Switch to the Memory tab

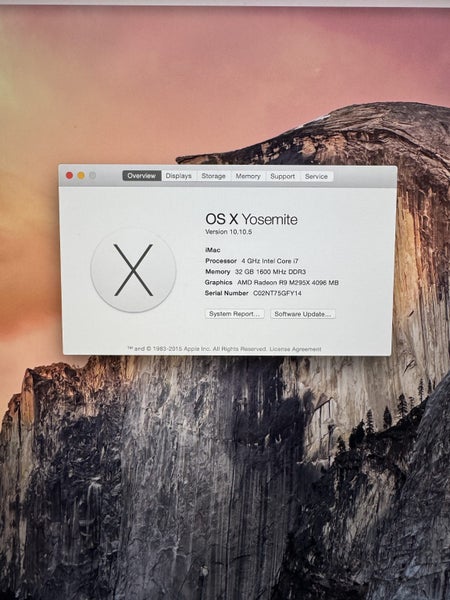[x=248, y=176]
